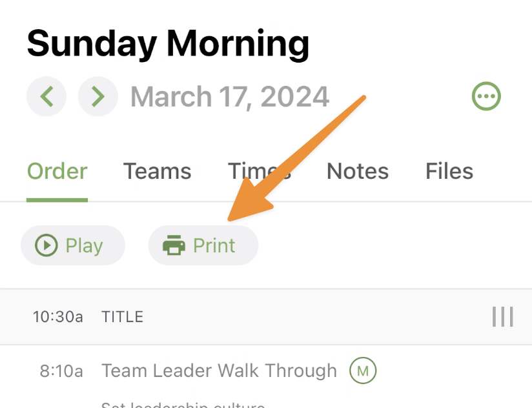
Task: Open the Team Leader Walk Through item
Action: pyautogui.click(x=219, y=371)
